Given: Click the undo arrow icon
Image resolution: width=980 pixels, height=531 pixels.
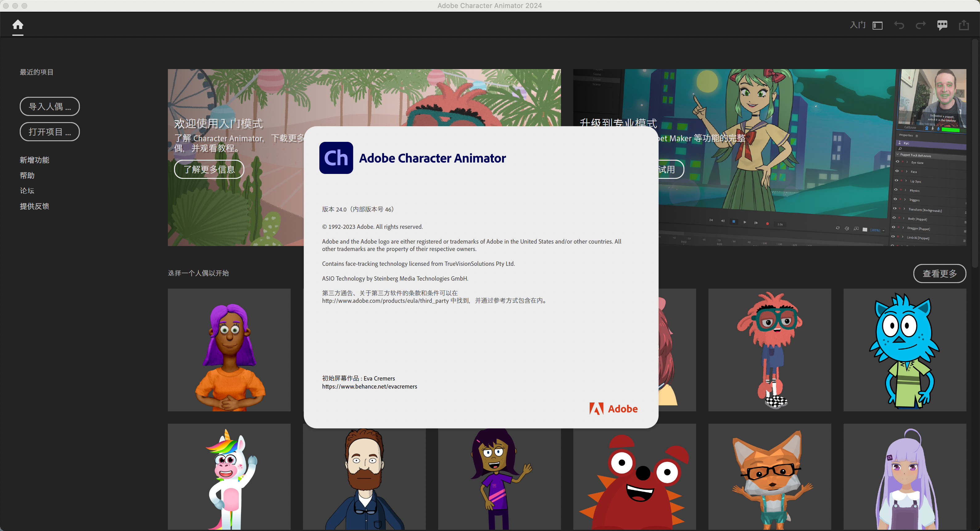Looking at the screenshot, I should tap(899, 26).
